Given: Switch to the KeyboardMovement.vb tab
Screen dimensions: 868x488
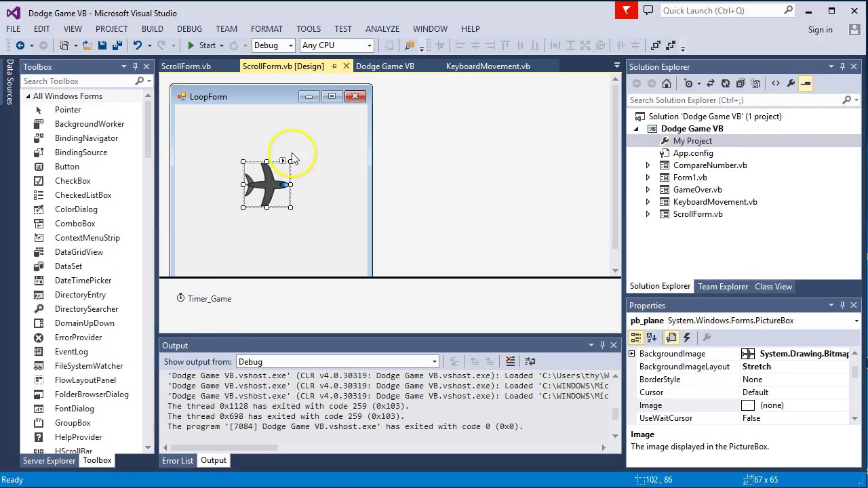Looking at the screenshot, I should tap(488, 66).
